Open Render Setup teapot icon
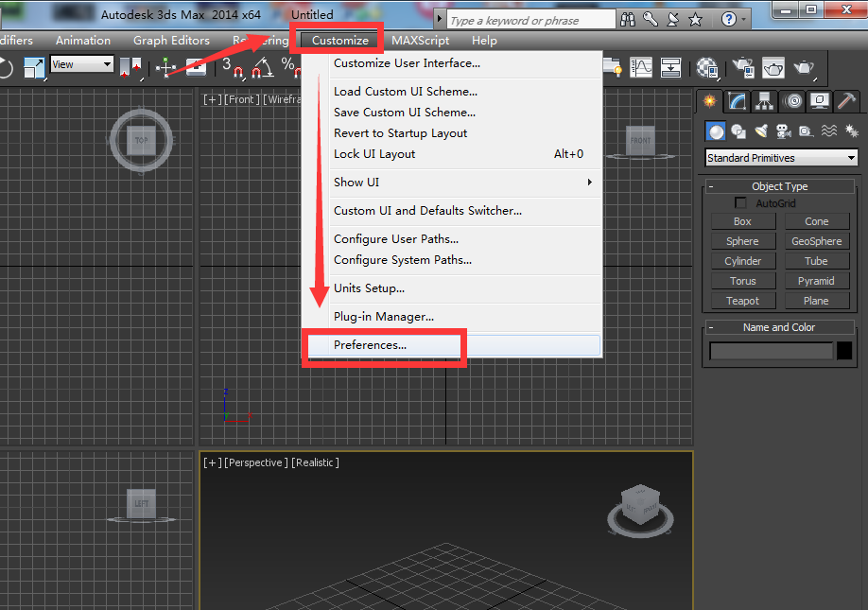 click(x=743, y=68)
